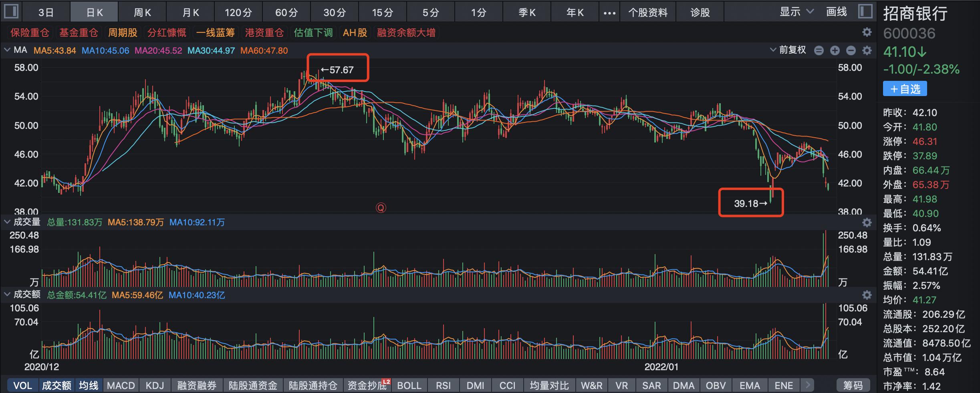Enable the 陆股通资金 indicator
980x393 pixels.
click(253, 385)
